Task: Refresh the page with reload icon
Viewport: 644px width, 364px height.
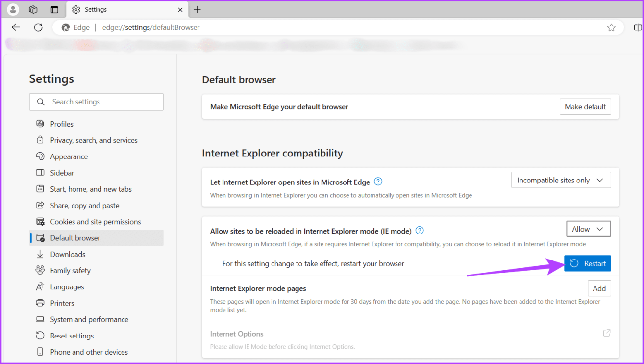Action: tap(38, 27)
